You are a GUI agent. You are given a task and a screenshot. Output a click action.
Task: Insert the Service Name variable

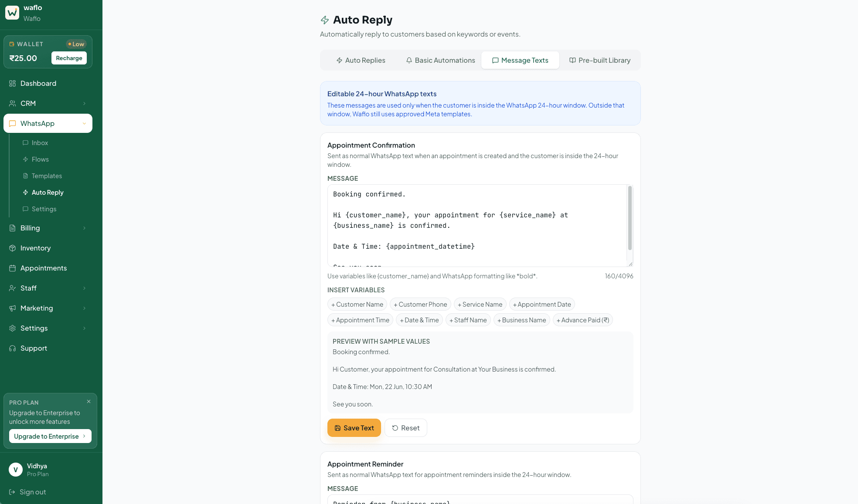[x=480, y=304]
